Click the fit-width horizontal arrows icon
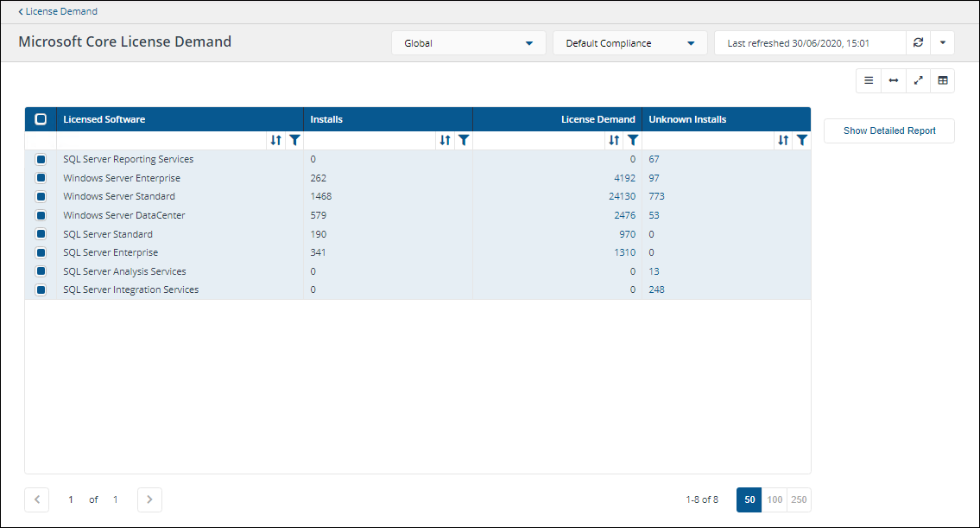Screen dimensions: 980x528 pyautogui.click(x=894, y=80)
